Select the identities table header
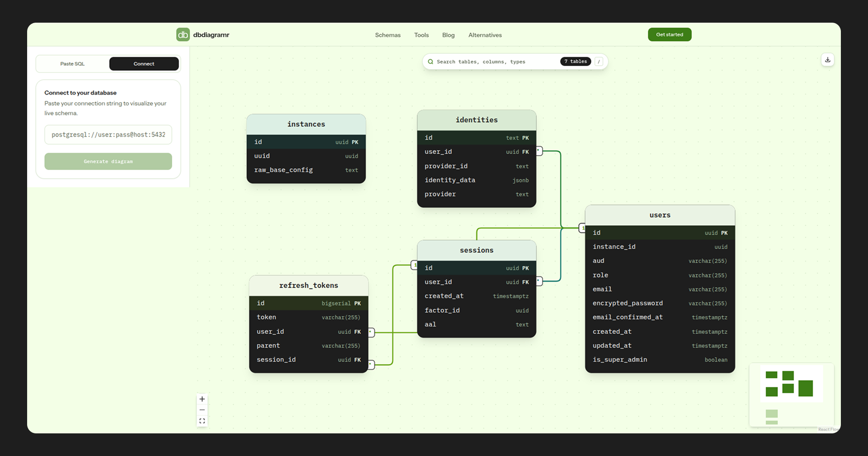This screenshot has width=868, height=456. tap(476, 120)
